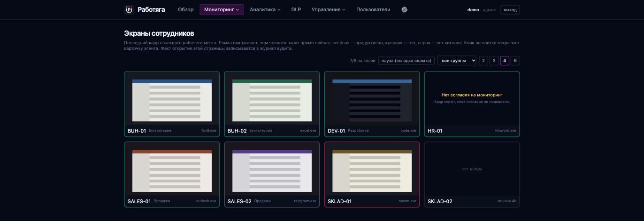Set grid to 3 columns

[494, 61]
